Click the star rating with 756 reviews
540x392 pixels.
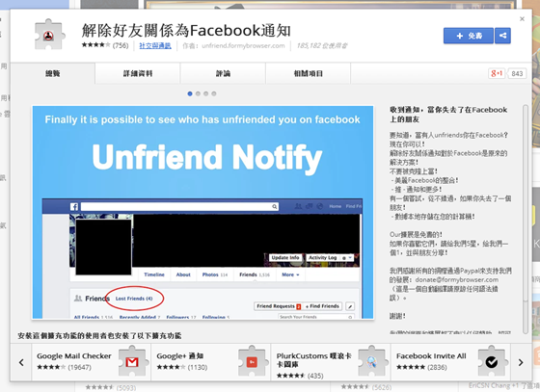pos(105,45)
